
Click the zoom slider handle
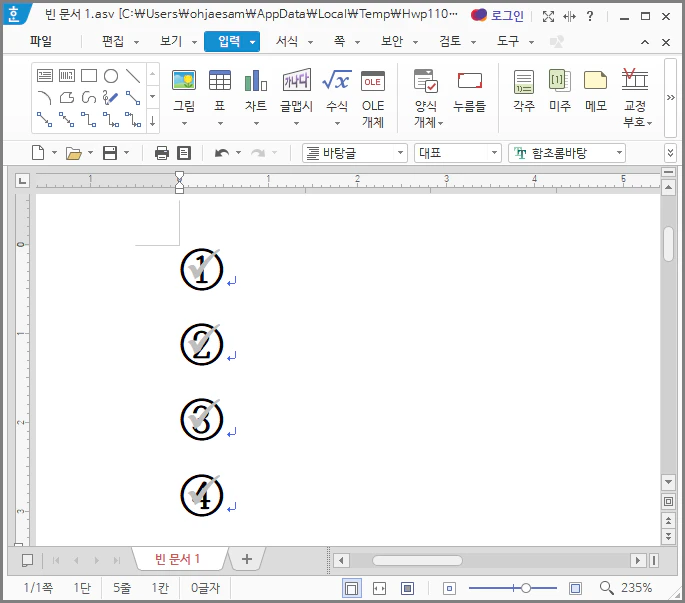(526, 588)
